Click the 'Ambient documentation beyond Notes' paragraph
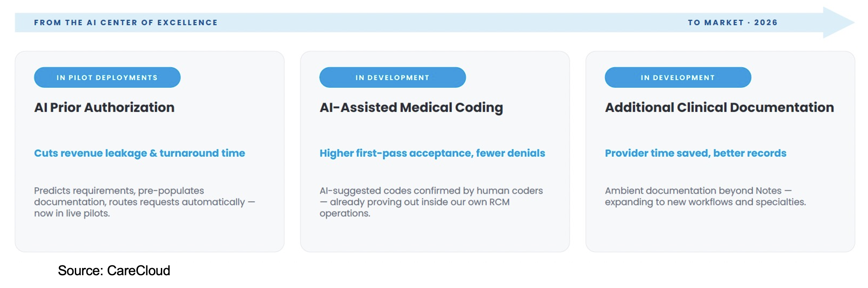 705,196
